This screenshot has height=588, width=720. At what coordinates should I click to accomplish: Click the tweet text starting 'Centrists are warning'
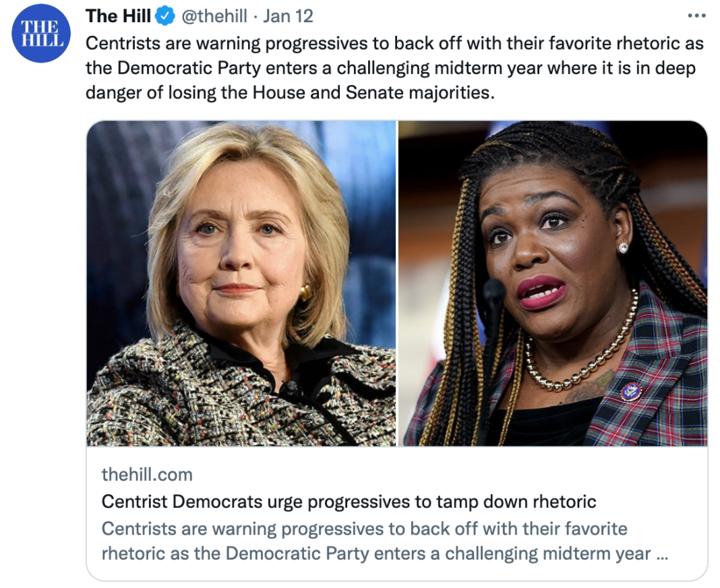point(394,68)
